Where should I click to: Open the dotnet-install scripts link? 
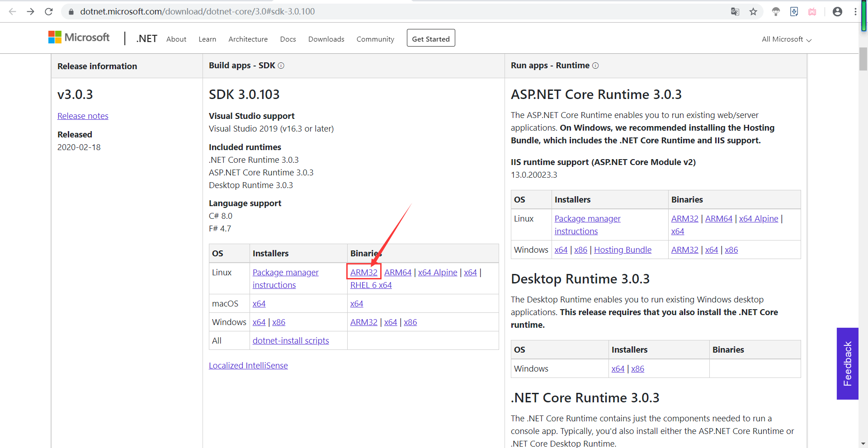pyautogui.click(x=291, y=341)
